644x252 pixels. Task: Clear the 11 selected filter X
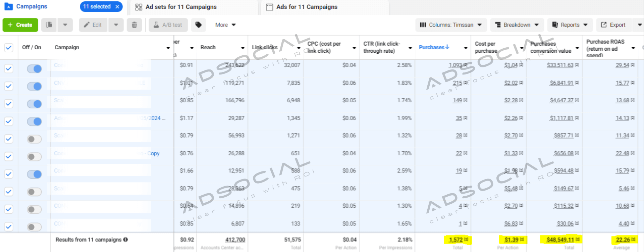117,7
